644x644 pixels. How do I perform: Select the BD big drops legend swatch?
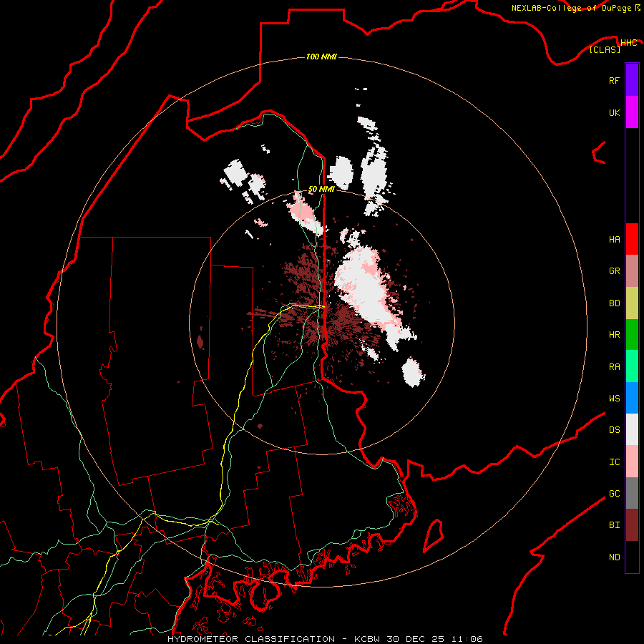click(632, 303)
